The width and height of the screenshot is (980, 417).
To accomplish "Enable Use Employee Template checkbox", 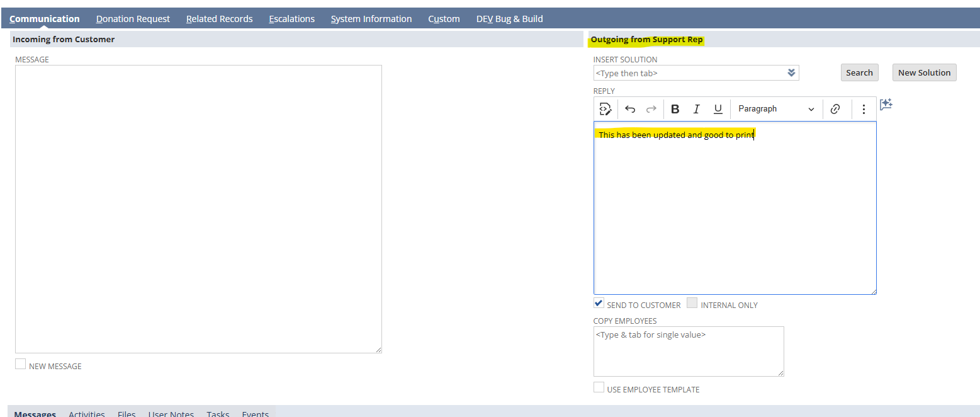I will 599,387.
